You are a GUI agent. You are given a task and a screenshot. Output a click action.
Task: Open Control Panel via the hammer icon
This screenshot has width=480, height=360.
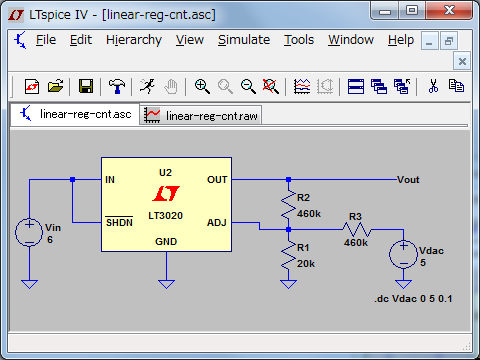[x=117, y=86]
